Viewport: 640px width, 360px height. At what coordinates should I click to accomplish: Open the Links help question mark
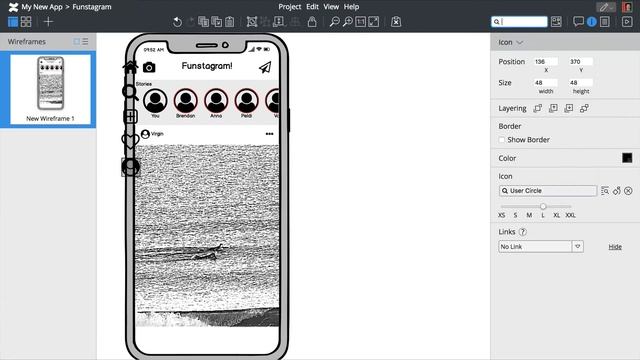522,232
